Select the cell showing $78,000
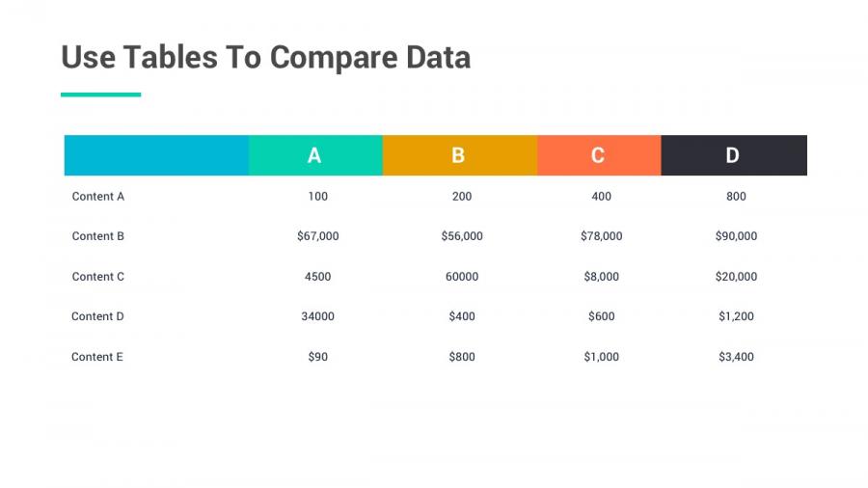 pos(602,236)
